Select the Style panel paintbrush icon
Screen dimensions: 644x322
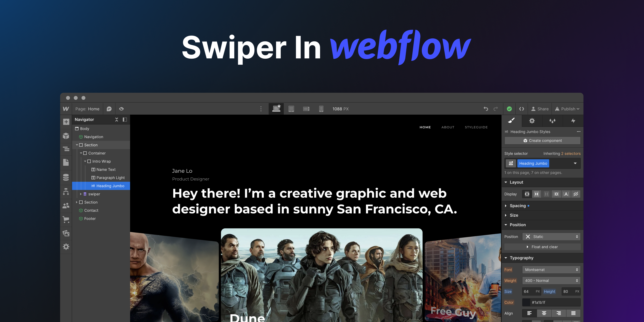coord(512,120)
